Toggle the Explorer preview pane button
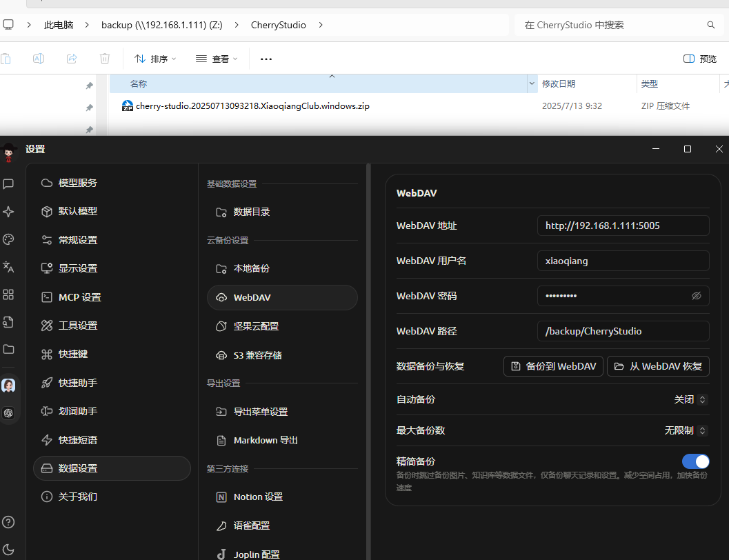Image resolution: width=729 pixels, height=560 pixels. tap(700, 59)
